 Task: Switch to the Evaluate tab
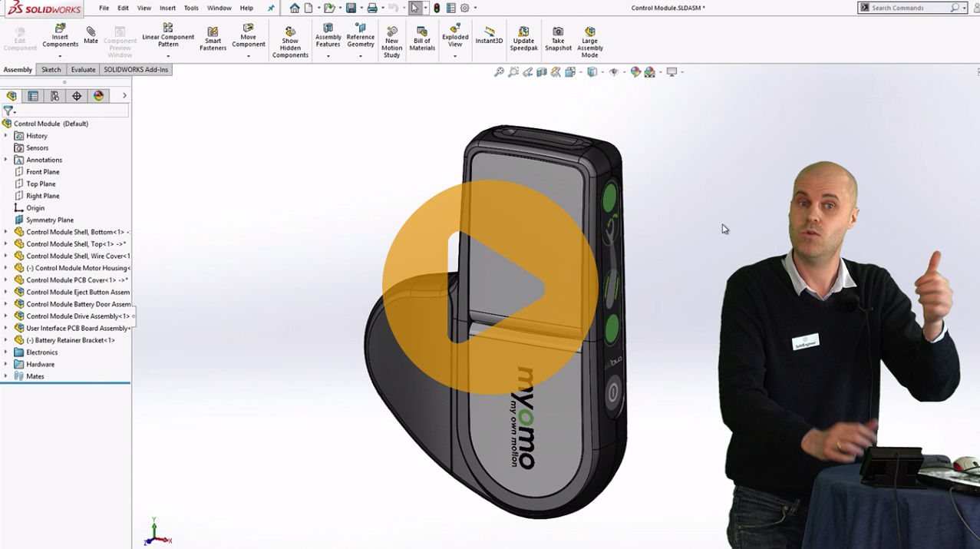pos(83,69)
